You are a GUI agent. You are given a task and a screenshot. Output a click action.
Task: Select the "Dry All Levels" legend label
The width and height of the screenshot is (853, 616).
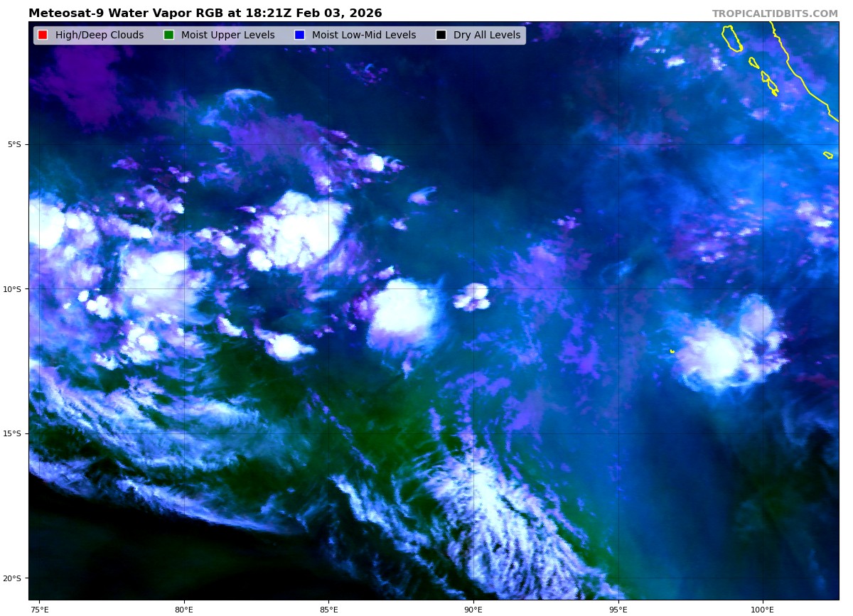pyautogui.click(x=487, y=36)
